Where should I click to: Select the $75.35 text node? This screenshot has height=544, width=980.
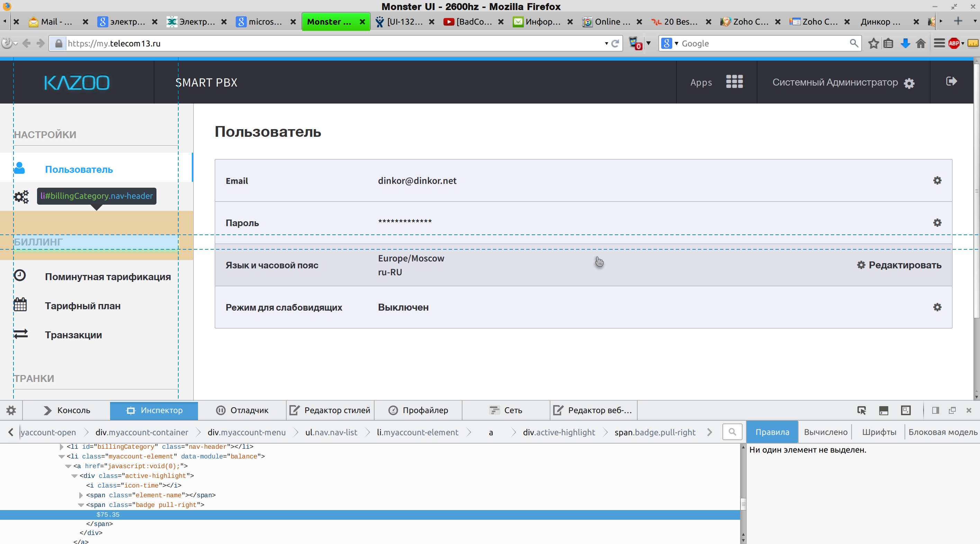108,515
